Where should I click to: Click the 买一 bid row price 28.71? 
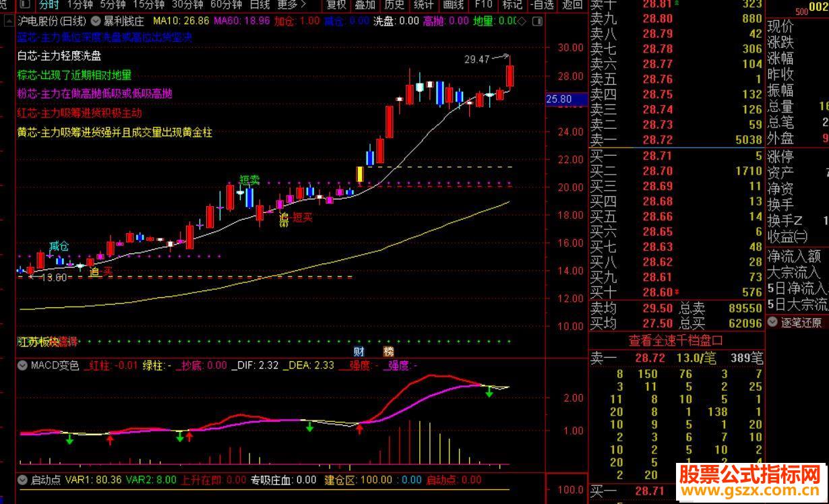coord(657,156)
